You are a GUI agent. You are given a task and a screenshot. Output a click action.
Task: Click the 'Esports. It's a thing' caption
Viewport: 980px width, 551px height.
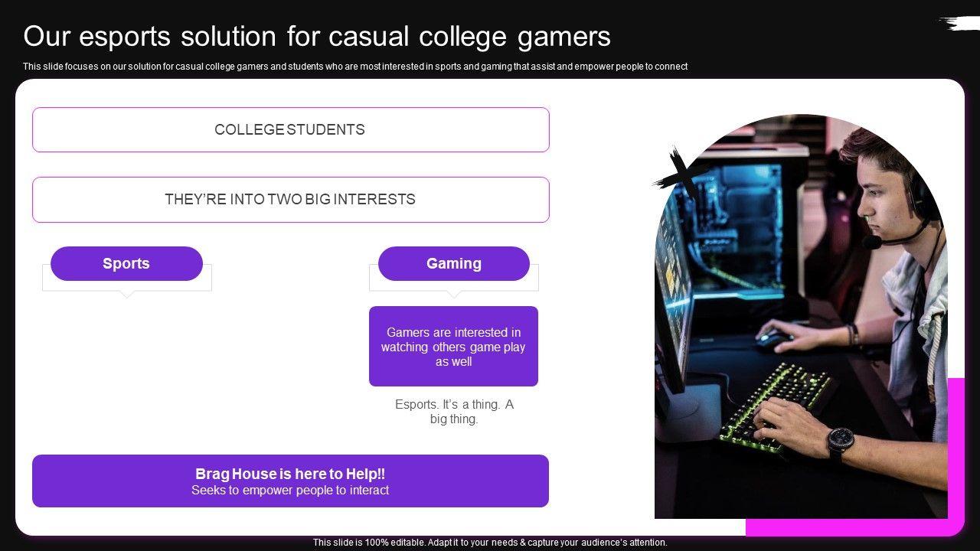pyautogui.click(x=453, y=412)
